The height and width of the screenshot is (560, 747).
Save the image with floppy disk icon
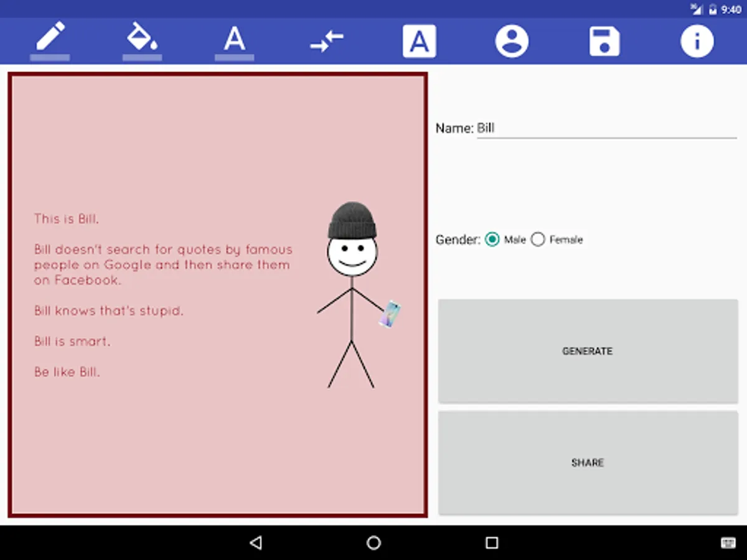(604, 42)
